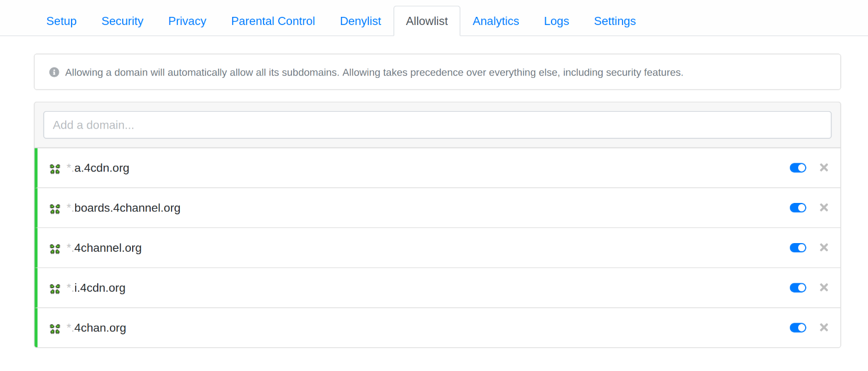This screenshot has width=868, height=371.
Task: Click the clover favicon beside a.4cdn.org
Action: tap(55, 169)
